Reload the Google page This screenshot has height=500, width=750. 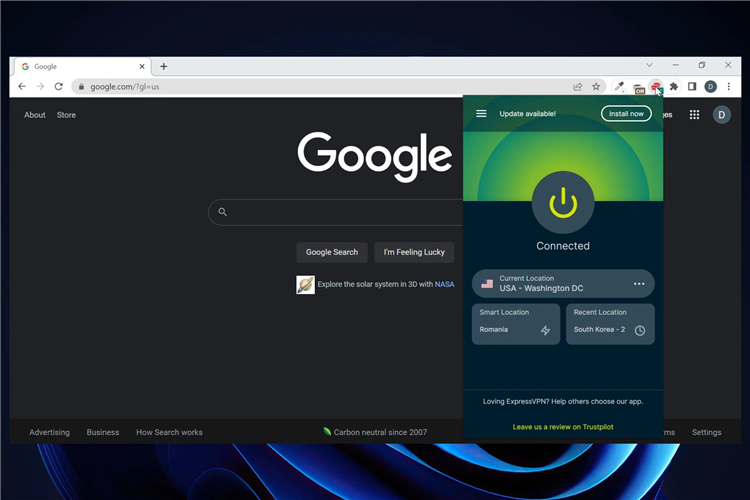click(x=58, y=87)
